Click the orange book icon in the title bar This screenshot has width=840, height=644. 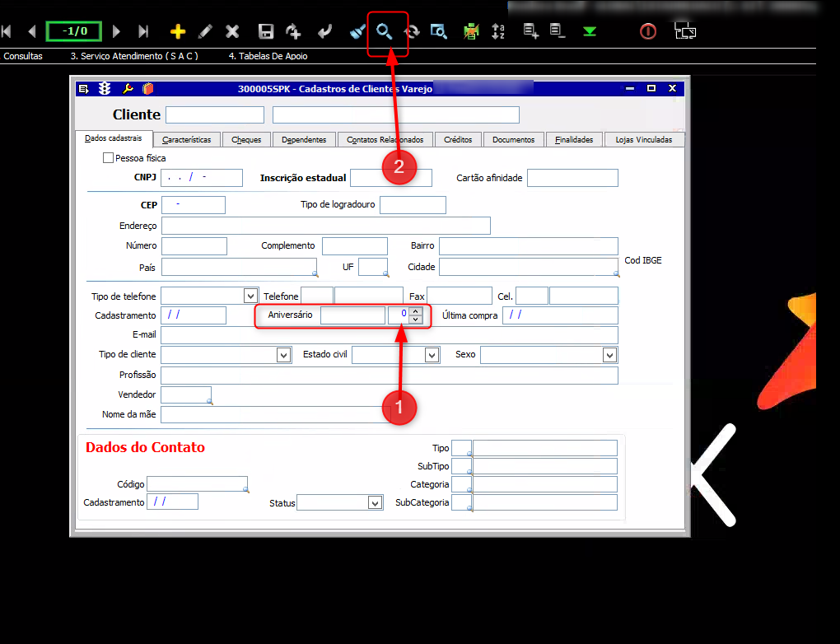point(148,88)
